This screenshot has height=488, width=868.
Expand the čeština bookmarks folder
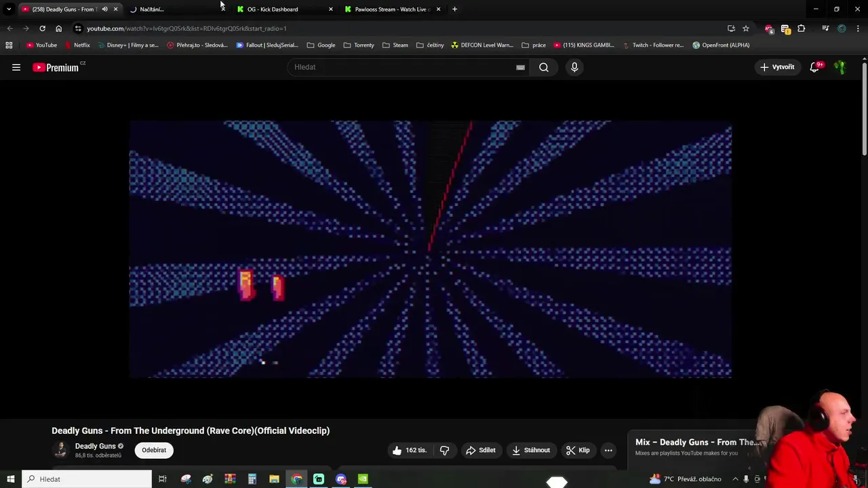tap(430, 45)
